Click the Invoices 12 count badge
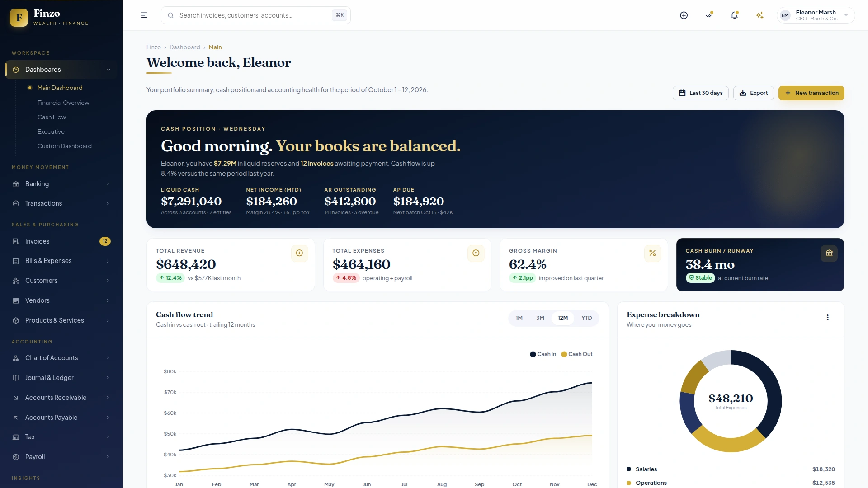Viewport: 868px width, 488px height. pos(105,241)
